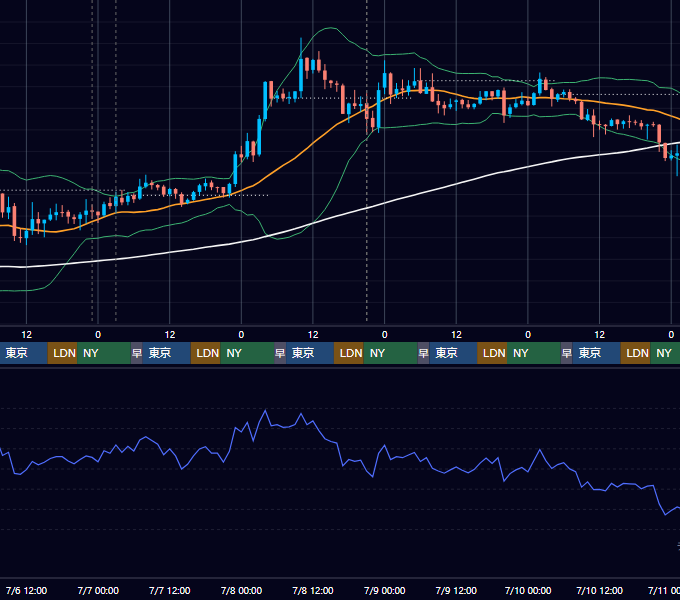
Task: Click the 7/7 12:00 time axis label
Action: [x=170, y=590]
